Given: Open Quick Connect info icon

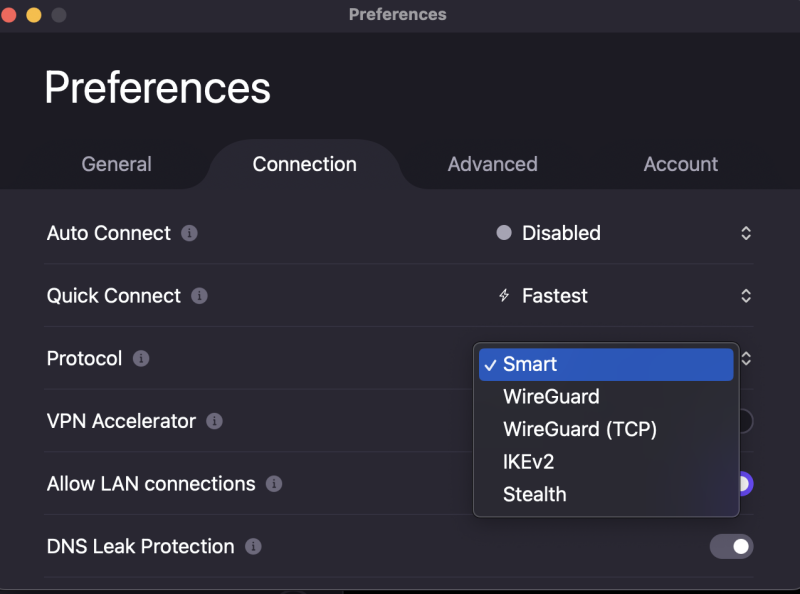Looking at the screenshot, I should click(x=199, y=296).
